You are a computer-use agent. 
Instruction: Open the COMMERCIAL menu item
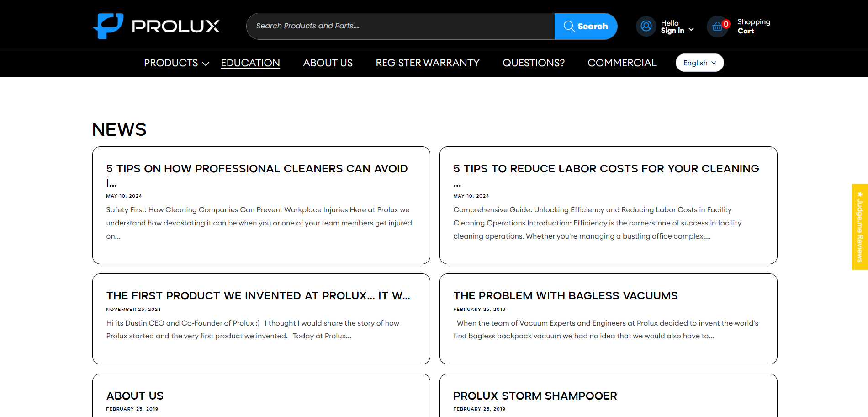[x=622, y=63]
